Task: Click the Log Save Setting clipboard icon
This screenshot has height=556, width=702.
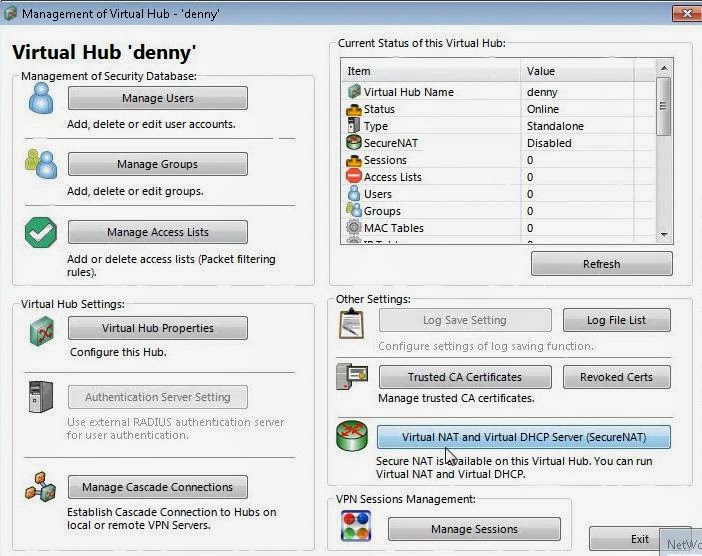Action: [x=351, y=323]
